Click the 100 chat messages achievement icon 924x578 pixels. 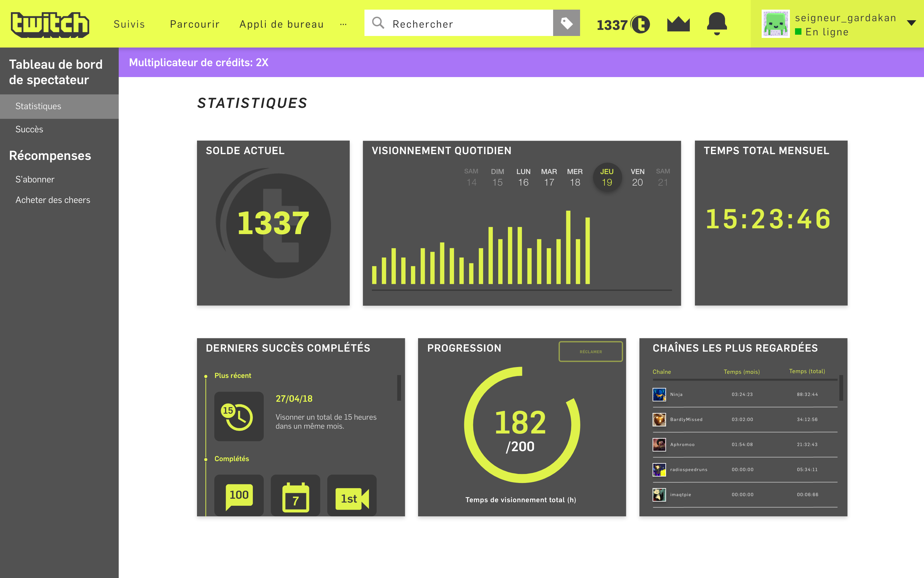(x=239, y=495)
